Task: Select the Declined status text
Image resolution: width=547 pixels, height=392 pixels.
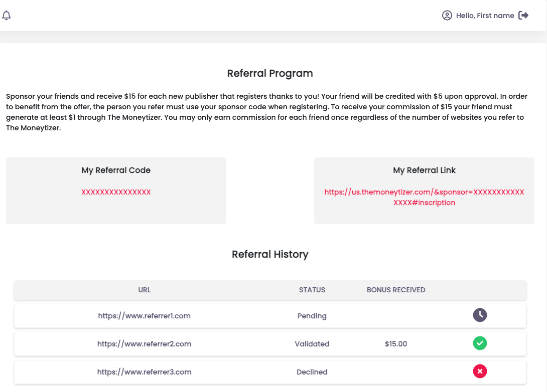Action: click(312, 372)
